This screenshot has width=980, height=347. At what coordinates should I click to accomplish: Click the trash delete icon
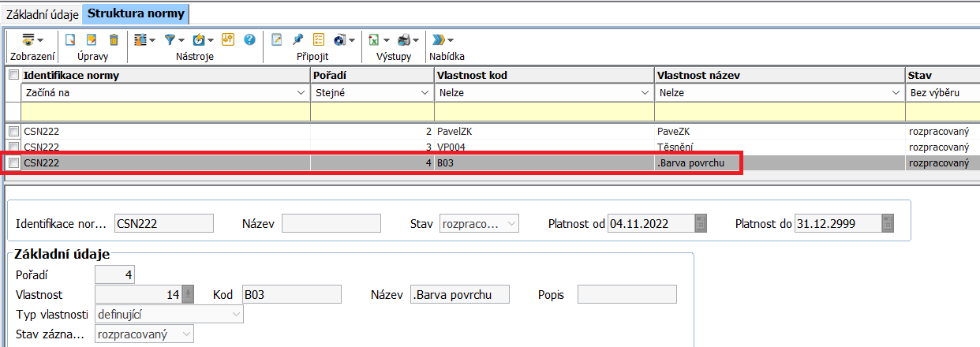(x=114, y=39)
